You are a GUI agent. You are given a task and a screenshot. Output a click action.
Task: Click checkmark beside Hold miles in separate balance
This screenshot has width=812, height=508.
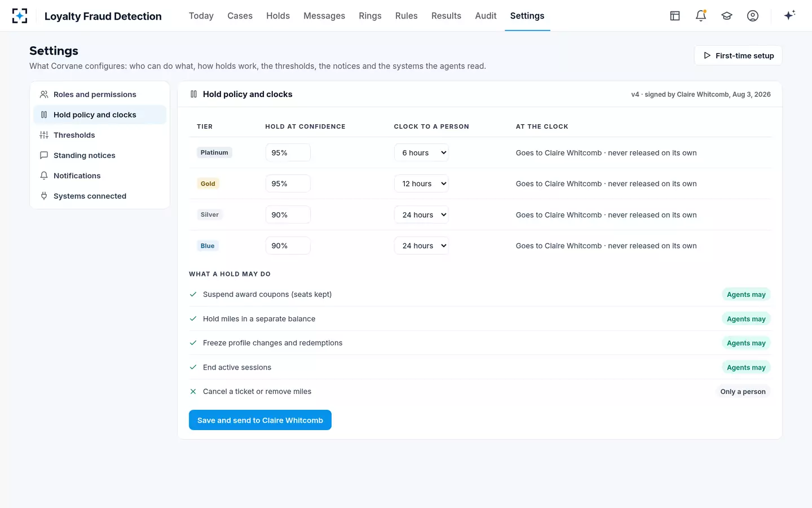193,318
